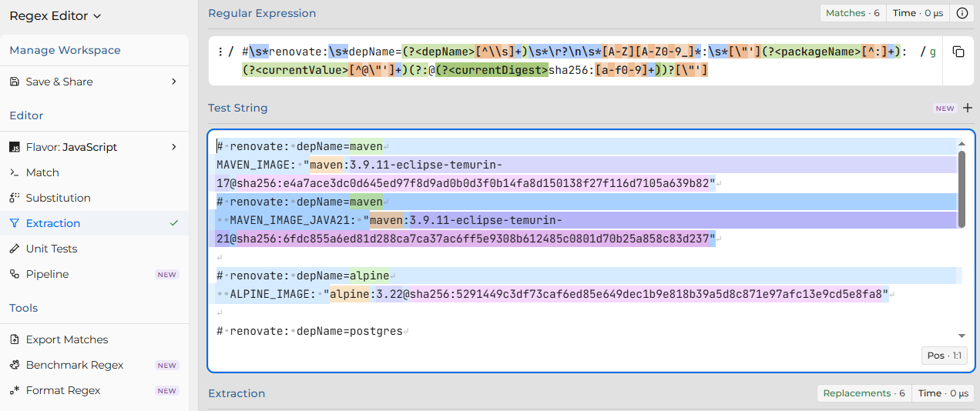980x411 pixels.
Task: Open Manage Workspace section heading
Action: tap(65, 50)
